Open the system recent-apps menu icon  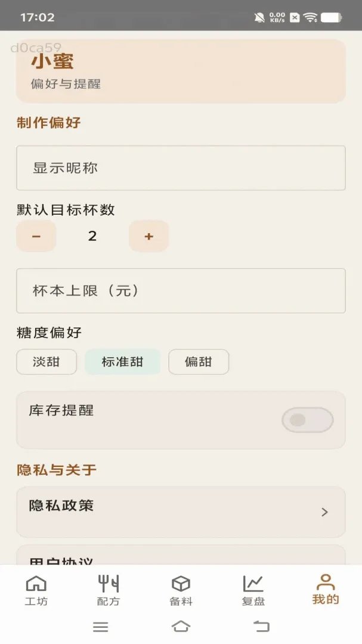100,626
